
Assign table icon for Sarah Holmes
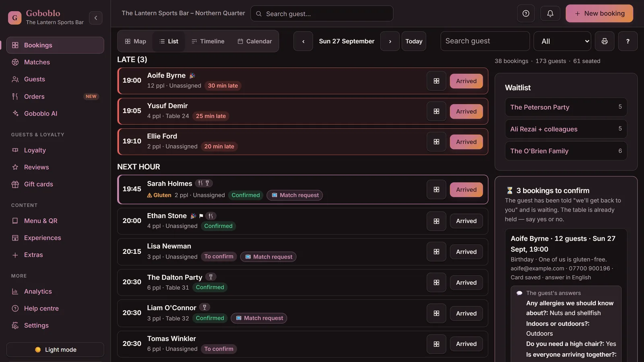point(436,189)
